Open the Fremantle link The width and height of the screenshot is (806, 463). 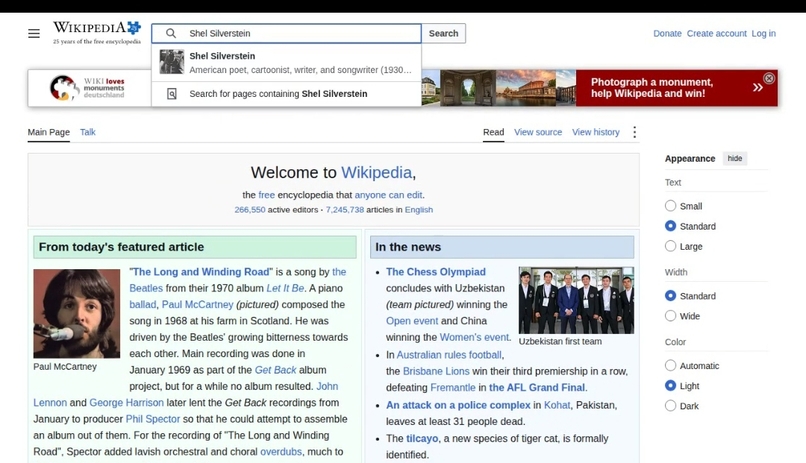453,387
